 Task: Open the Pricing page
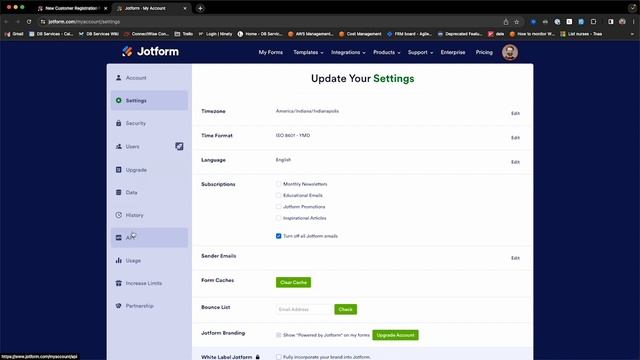[x=484, y=52]
